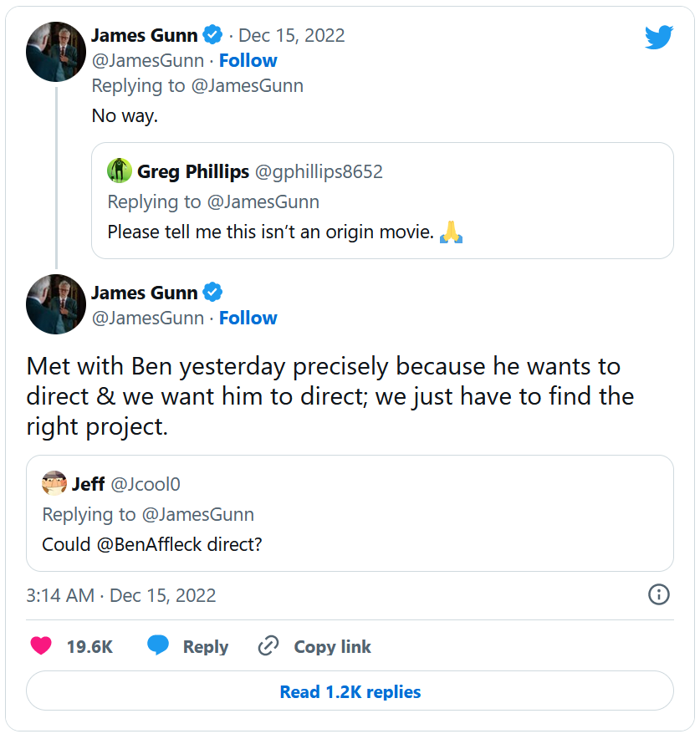Follow @JamesGunn from the main tweet
Image resolution: width=700 pixels, height=739 pixels.
tap(248, 318)
